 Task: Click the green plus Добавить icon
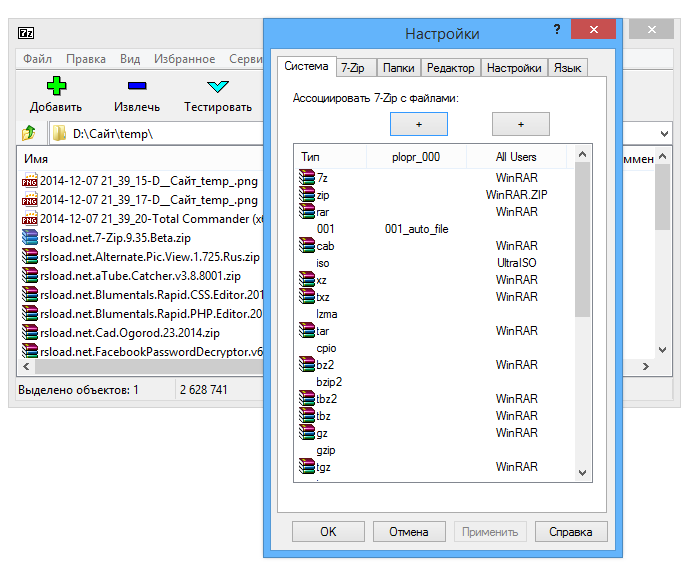pos(56,86)
